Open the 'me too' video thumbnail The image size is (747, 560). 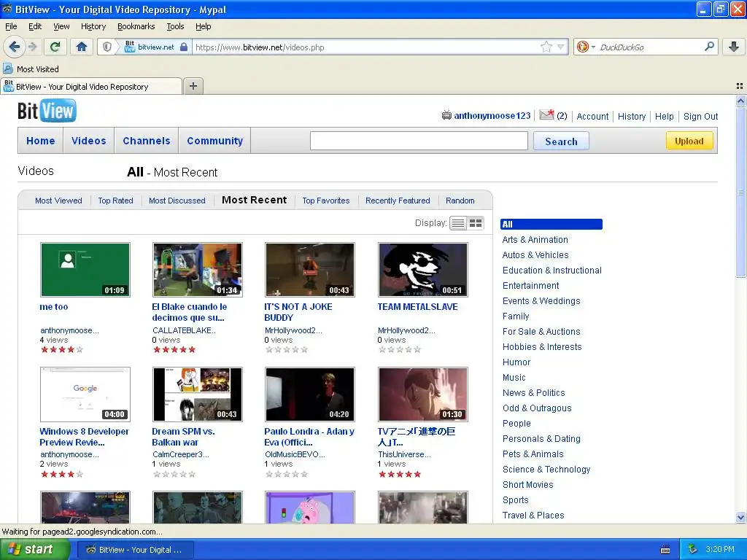[x=85, y=270]
